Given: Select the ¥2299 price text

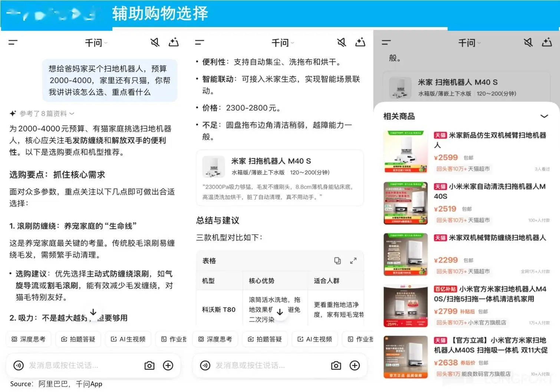Looking at the screenshot, I should (446, 260).
